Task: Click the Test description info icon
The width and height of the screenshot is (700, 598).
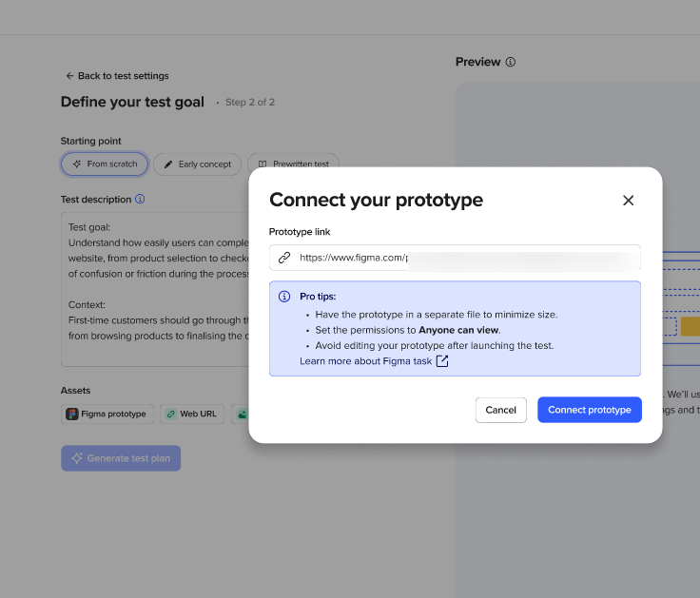Action: click(140, 200)
